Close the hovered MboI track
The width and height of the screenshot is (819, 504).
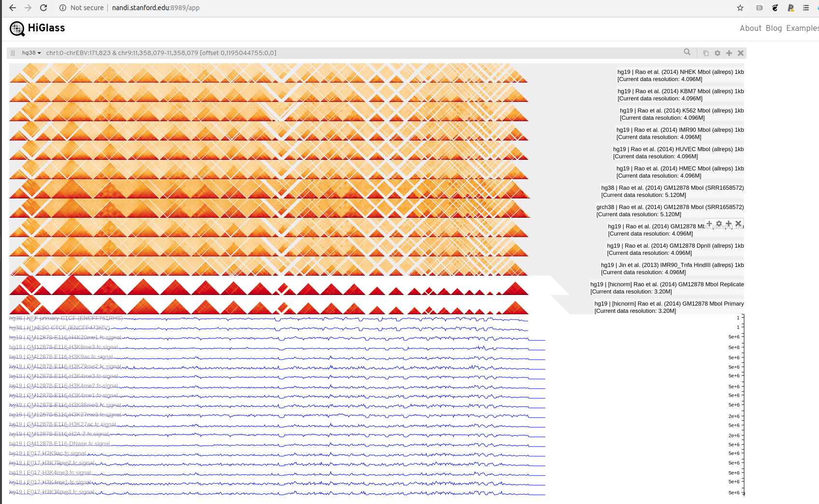[738, 224]
